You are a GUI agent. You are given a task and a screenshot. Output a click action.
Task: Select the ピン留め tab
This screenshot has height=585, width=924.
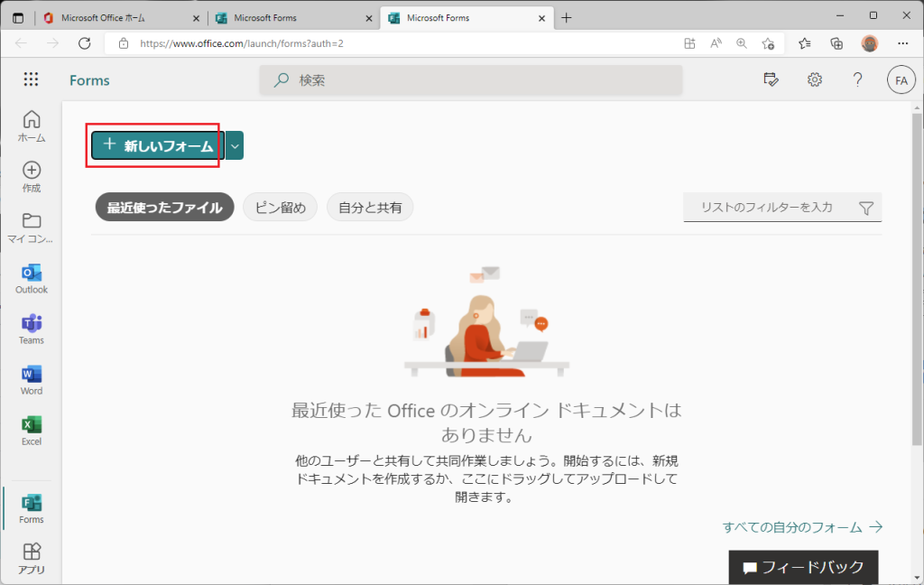click(x=281, y=208)
